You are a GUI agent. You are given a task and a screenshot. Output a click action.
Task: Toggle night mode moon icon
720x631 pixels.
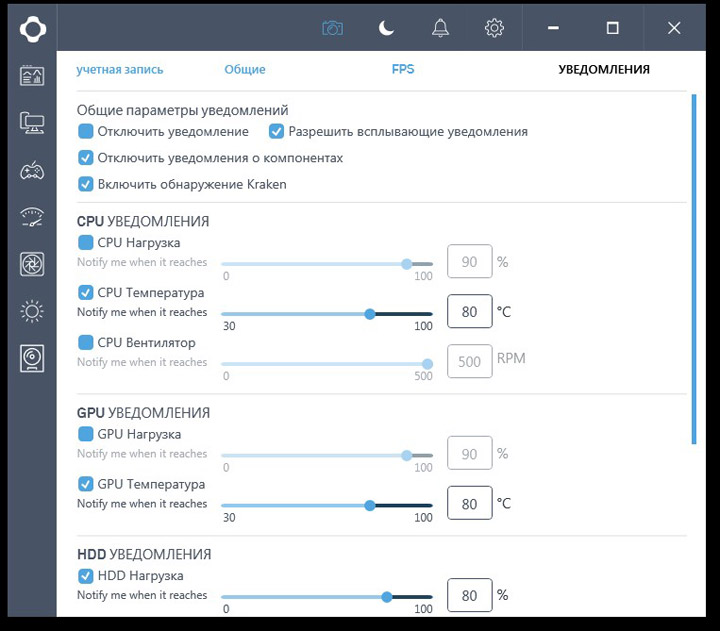[x=386, y=28]
